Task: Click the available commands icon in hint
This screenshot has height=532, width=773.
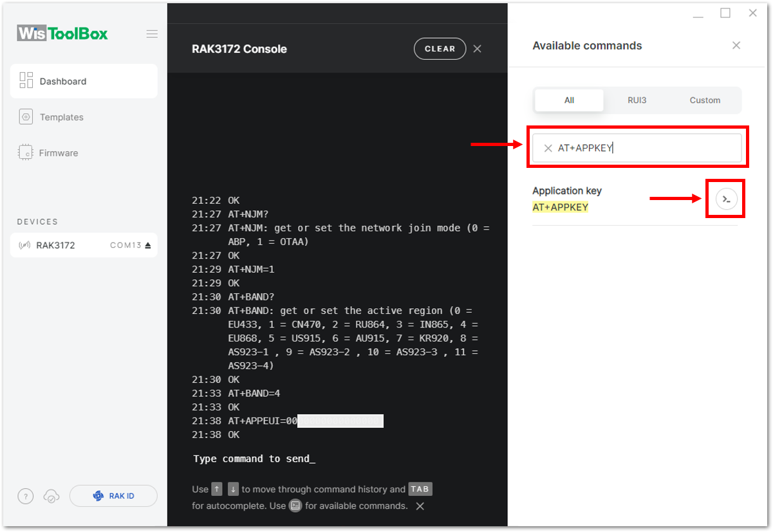Action: (x=295, y=506)
